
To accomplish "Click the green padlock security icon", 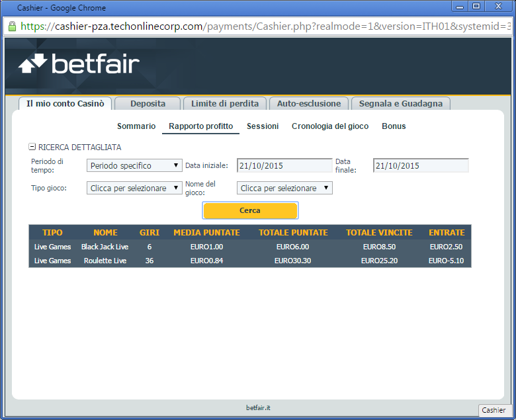I will pyautogui.click(x=12, y=26).
